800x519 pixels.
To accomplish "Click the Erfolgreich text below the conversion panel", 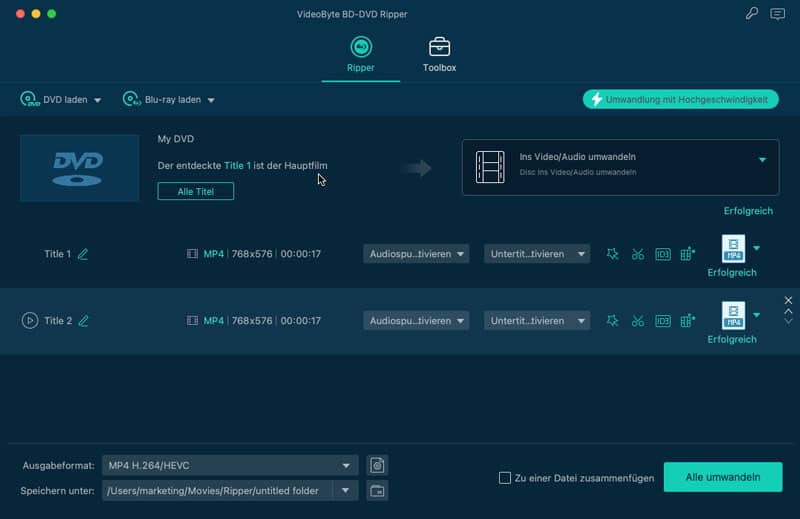I will (x=748, y=211).
